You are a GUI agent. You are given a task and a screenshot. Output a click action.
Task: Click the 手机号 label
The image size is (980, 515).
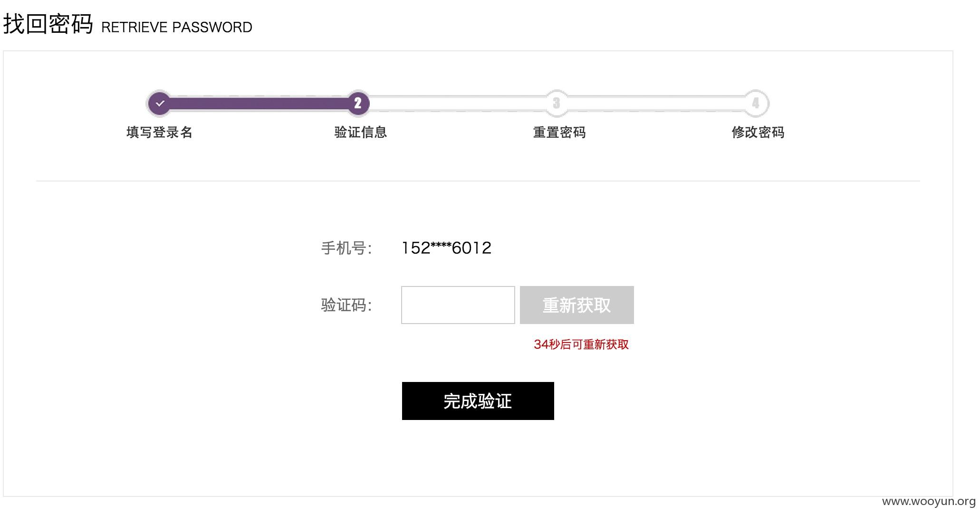(346, 248)
